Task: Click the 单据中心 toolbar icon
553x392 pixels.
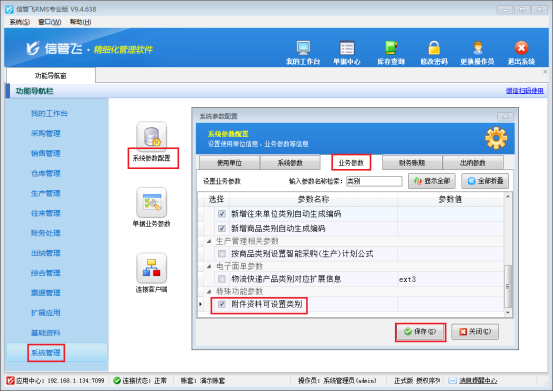Action: [x=347, y=48]
